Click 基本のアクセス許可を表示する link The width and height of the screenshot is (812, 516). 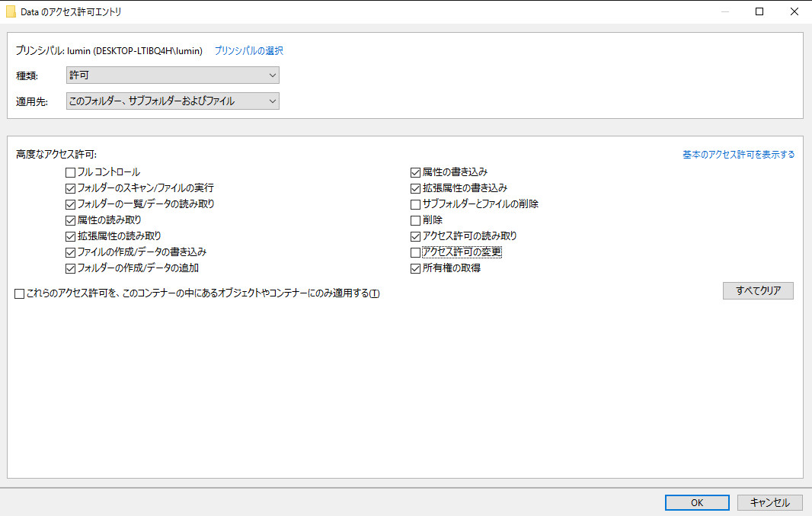[738, 155]
